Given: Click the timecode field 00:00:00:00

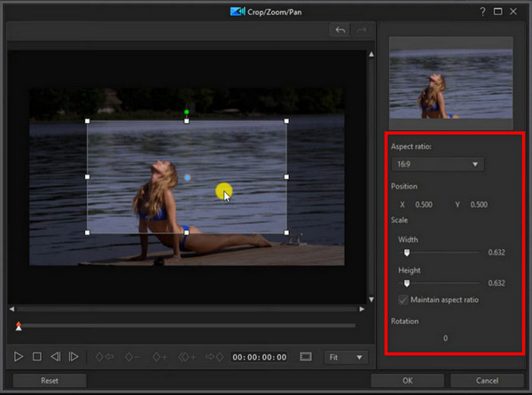Looking at the screenshot, I should 259,357.
